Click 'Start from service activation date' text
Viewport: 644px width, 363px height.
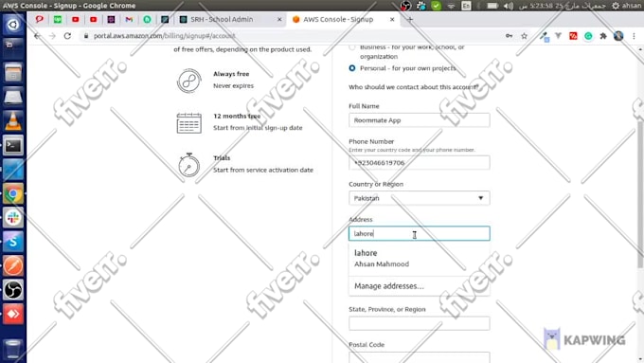(263, 170)
